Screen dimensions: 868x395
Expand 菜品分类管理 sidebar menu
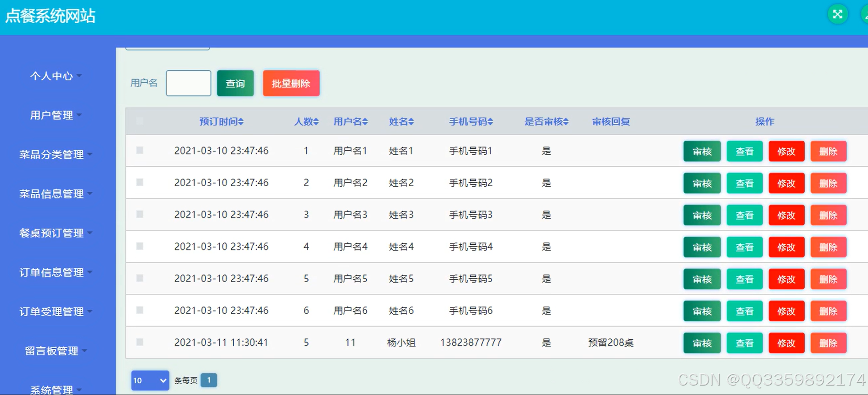56,155
